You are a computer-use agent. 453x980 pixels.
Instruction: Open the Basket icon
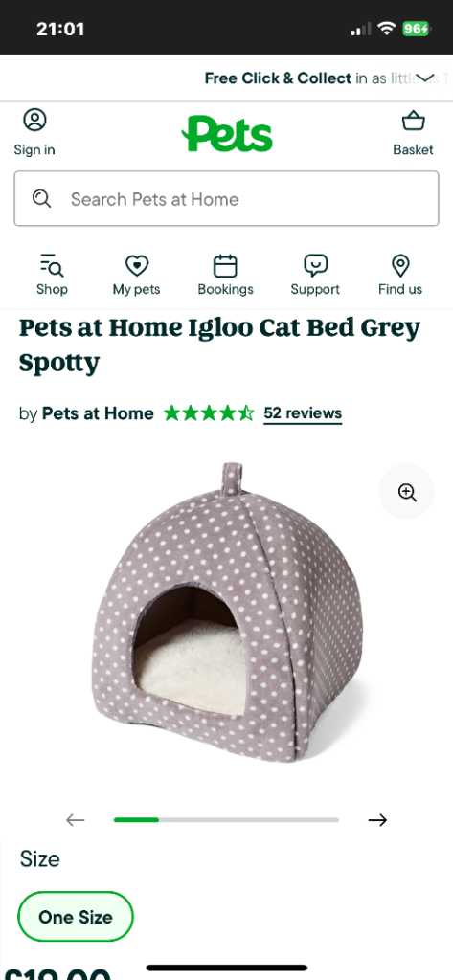pos(413,120)
